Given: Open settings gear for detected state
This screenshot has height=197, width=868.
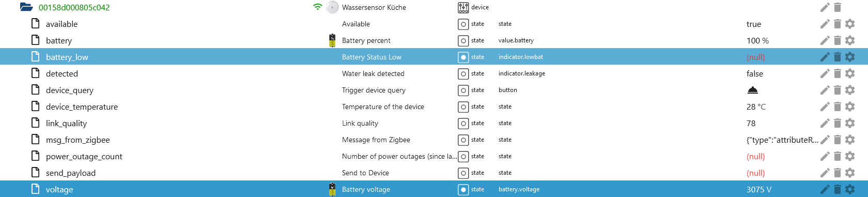Looking at the screenshot, I should pyautogui.click(x=850, y=73).
